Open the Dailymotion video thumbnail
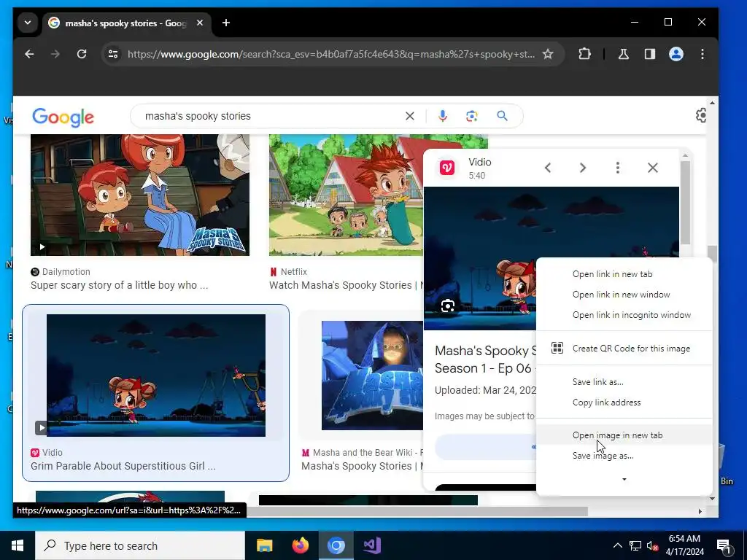The width and height of the screenshot is (747, 560). click(x=140, y=195)
